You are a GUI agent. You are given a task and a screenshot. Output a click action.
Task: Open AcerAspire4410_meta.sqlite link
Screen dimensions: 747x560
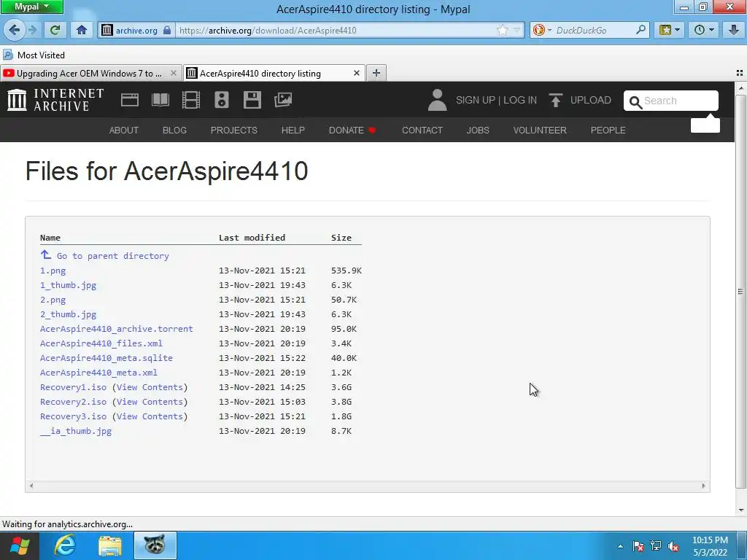[x=107, y=358]
